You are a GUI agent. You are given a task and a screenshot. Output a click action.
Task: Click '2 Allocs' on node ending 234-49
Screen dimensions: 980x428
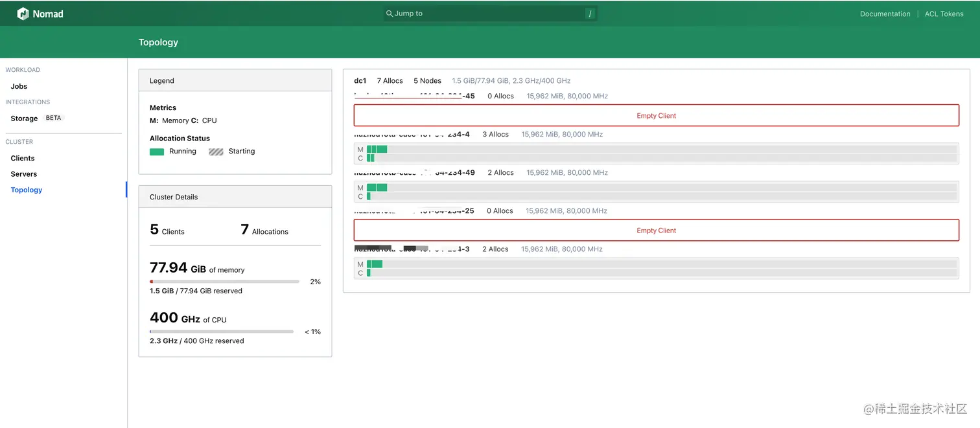coord(501,172)
